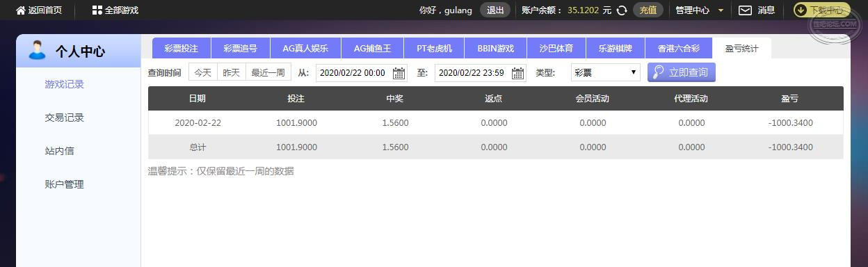Select the 最近一周 quick time filter

pyautogui.click(x=268, y=72)
